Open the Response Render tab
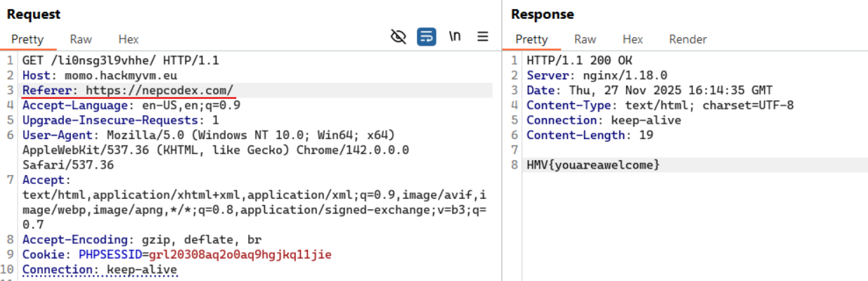 pyautogui.click(x=687, y=39)
